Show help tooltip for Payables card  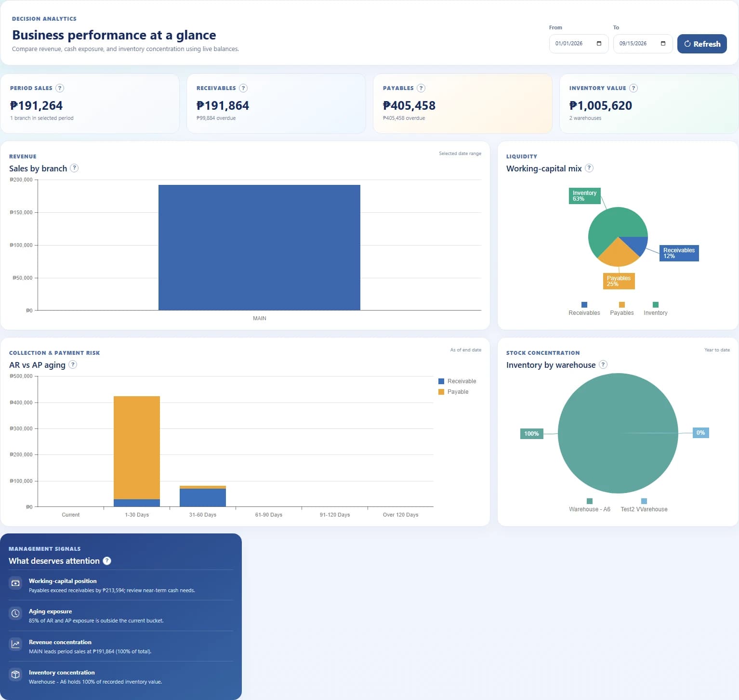pos(421,88)
